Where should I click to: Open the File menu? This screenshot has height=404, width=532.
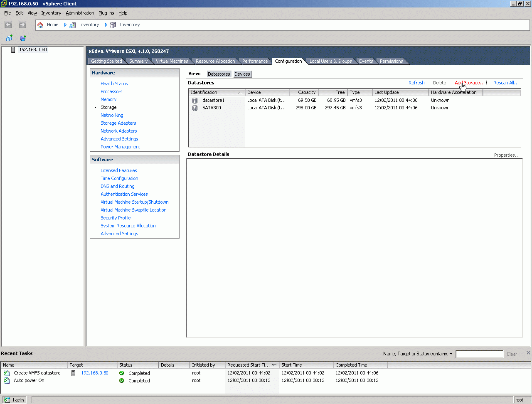tap(7, 13)
